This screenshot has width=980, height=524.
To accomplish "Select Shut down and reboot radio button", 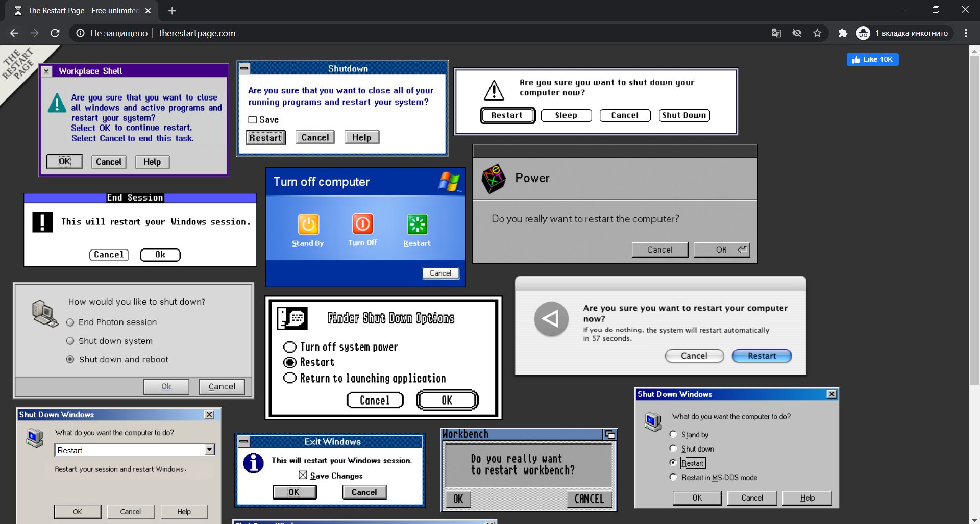I will (70, 359).
